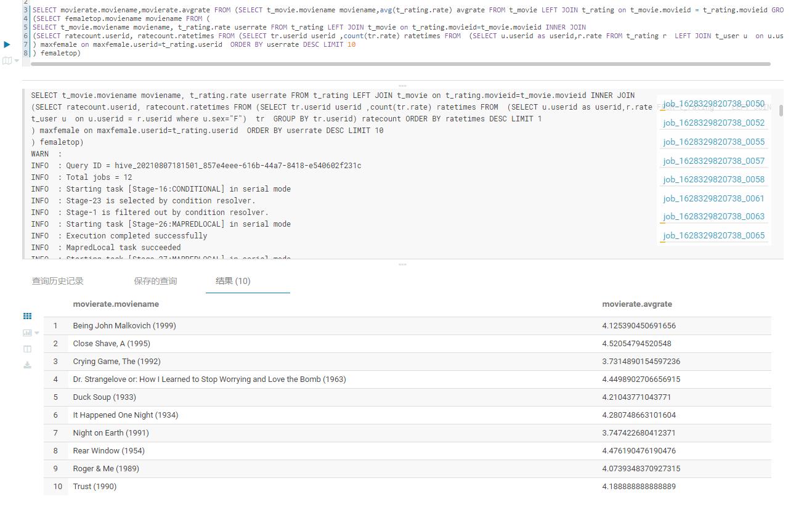The height and width of the screenshot is (507, 812).
Task: Place cursor in editor line 5 SELECT statement
Action: 309,27
